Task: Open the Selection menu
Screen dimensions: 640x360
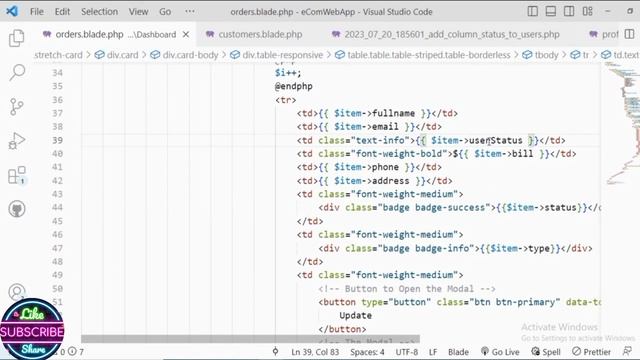Action: 99,12
